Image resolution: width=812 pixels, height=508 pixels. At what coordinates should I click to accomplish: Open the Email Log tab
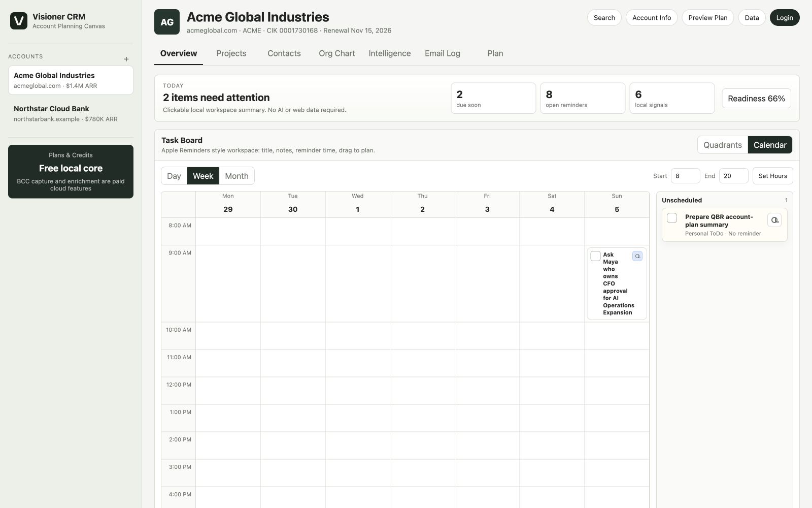(x=443, y=53)
